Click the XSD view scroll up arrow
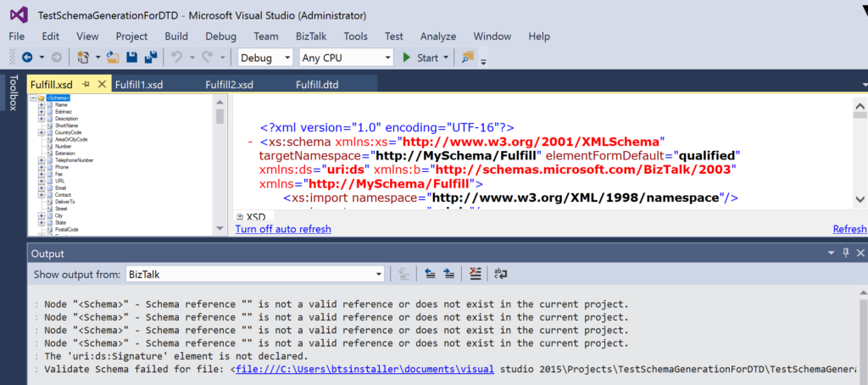This screenshot has width=868, height=385. (860, 104)
